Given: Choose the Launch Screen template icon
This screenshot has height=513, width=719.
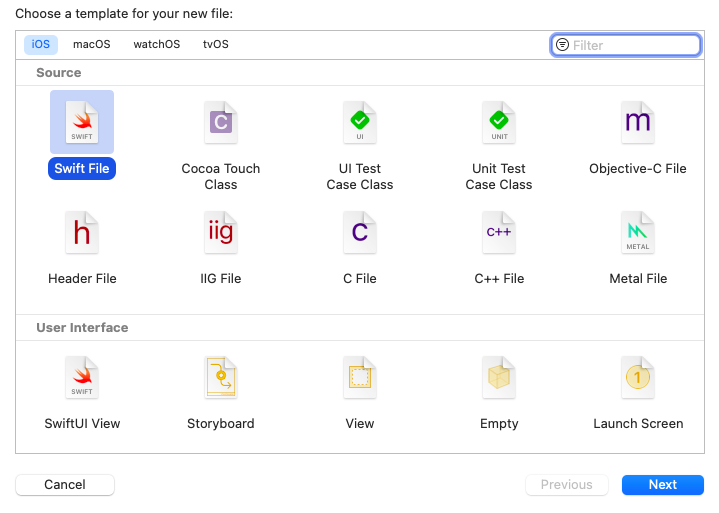Looking at the screenshot, I should pos(638,377).
